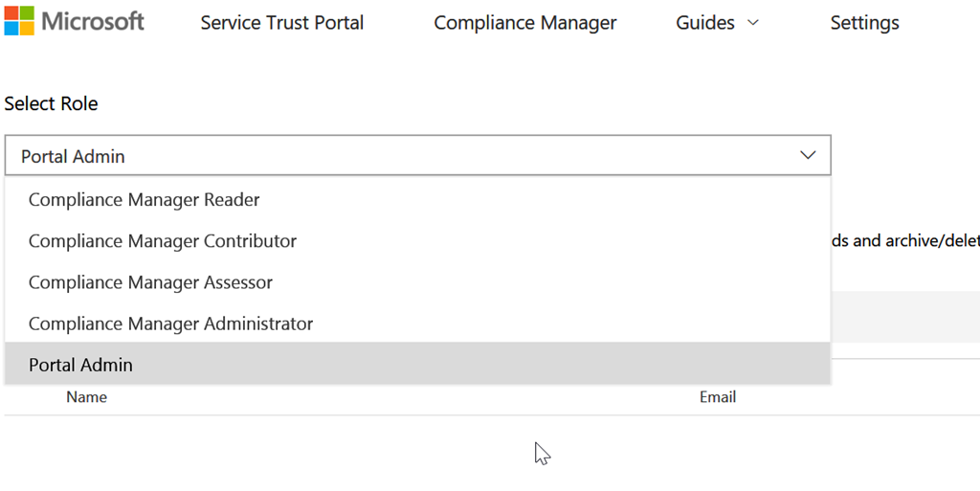Select the Compliance Manager Administrator role
This screenshot has width=980, height=491.
pos(171,324)
